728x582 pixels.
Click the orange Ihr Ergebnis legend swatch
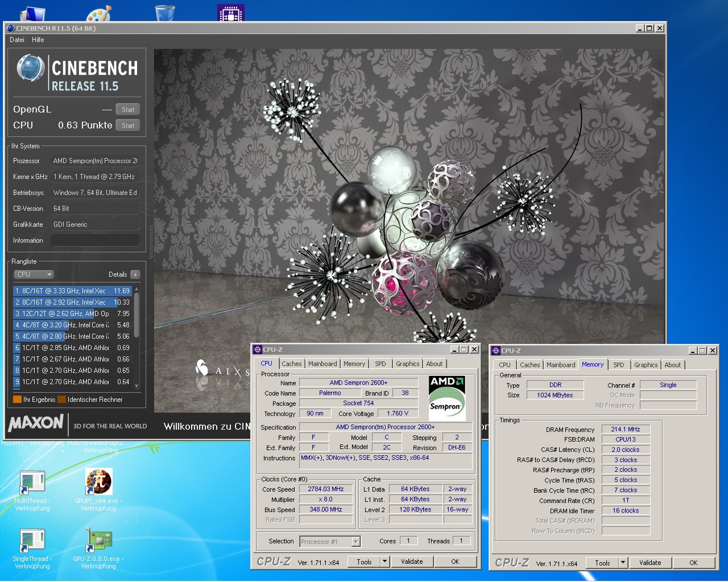(x=17, y=400)
